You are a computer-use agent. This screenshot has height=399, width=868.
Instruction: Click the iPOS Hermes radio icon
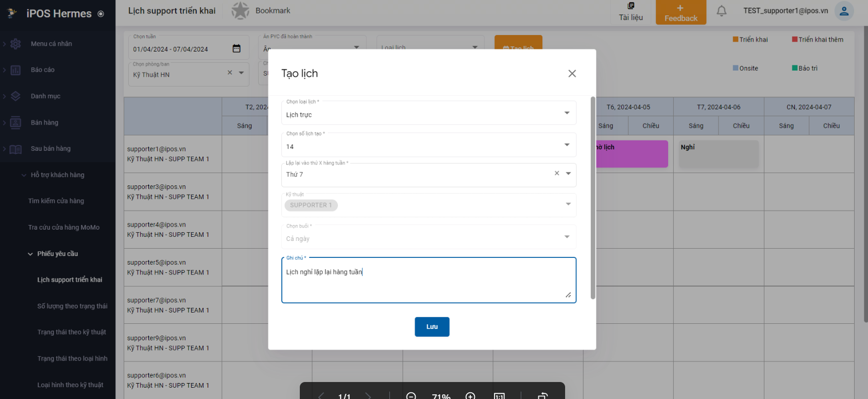point(101,14)
